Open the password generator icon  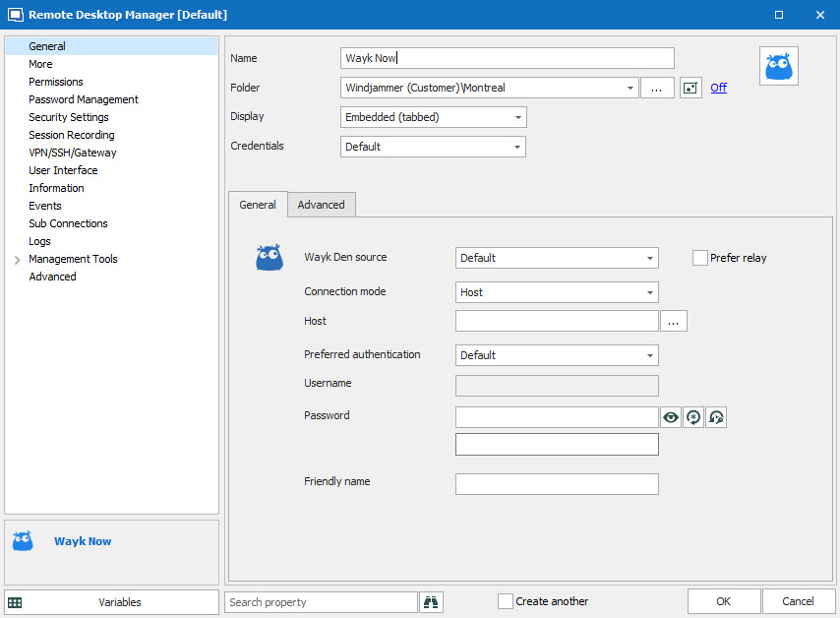(x=693, y=417)
